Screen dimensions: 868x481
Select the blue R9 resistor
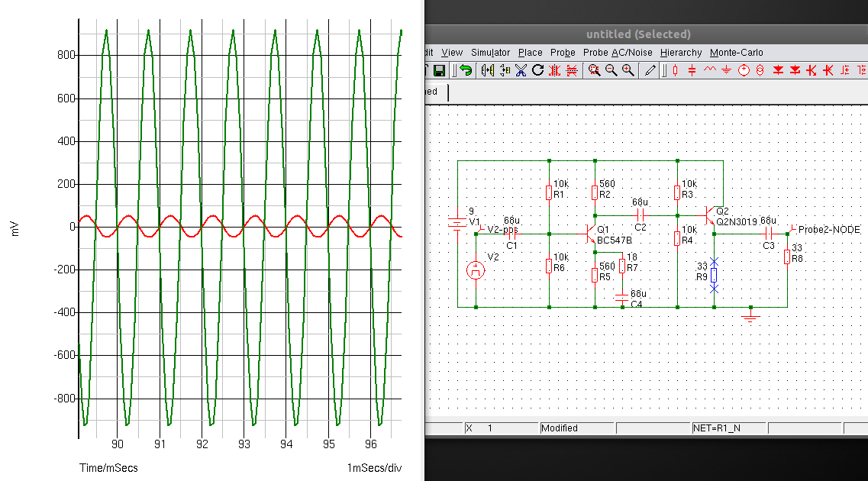coord(714,276)
